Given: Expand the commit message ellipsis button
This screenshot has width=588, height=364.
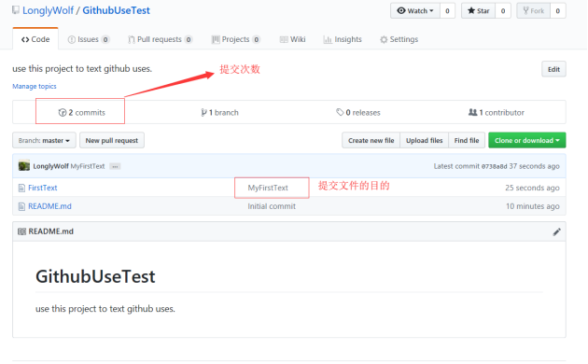Looking at the screenshot, I should tap(115, 166).
